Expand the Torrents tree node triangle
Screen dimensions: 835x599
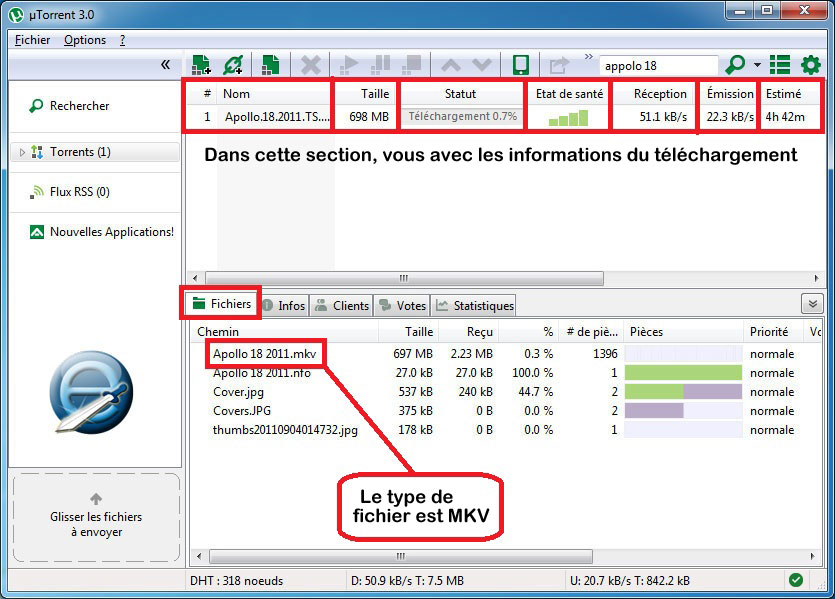pos(22,152)
